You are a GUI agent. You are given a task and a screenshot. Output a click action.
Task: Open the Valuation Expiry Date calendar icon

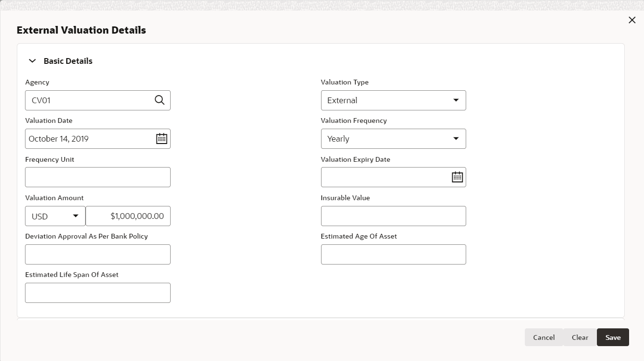pyautogui.click(x=457, y=177)
